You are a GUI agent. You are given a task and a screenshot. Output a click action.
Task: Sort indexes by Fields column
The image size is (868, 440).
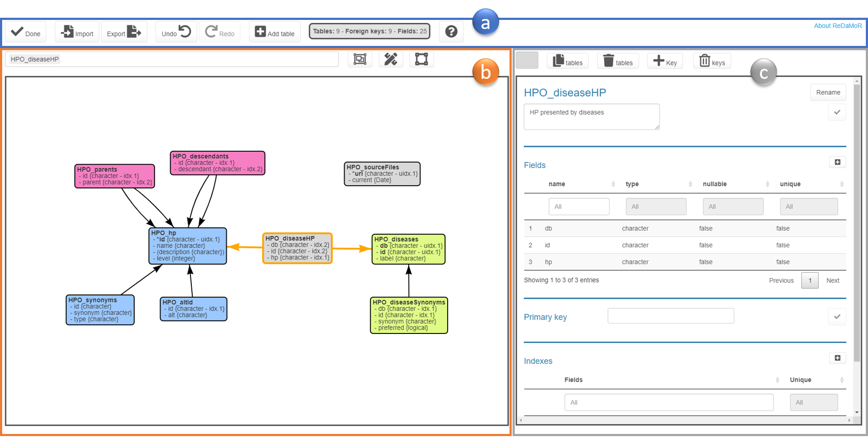click(672, 380)
